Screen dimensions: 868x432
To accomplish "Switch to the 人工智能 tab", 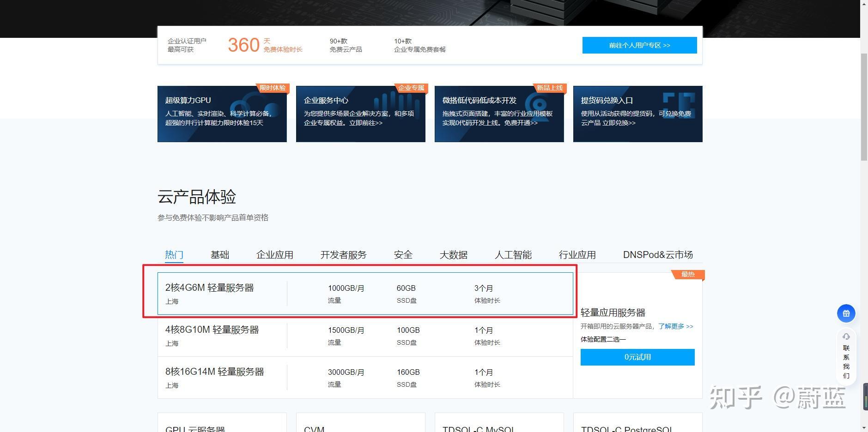I will click(x=513, y=255).
